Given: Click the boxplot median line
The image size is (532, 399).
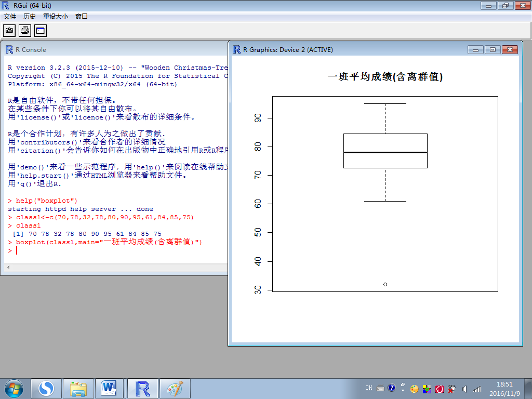Looking at the screenshot, I should click(385, 152).
